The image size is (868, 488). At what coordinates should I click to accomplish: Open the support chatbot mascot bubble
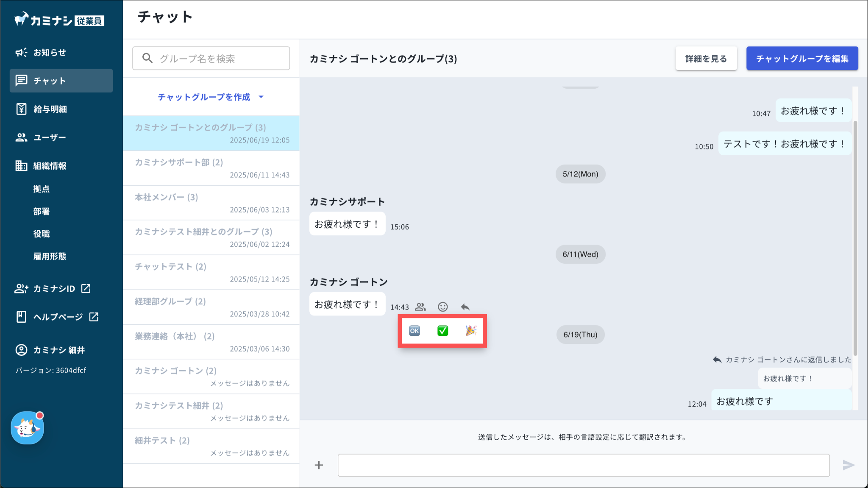(x=27, y=428)
